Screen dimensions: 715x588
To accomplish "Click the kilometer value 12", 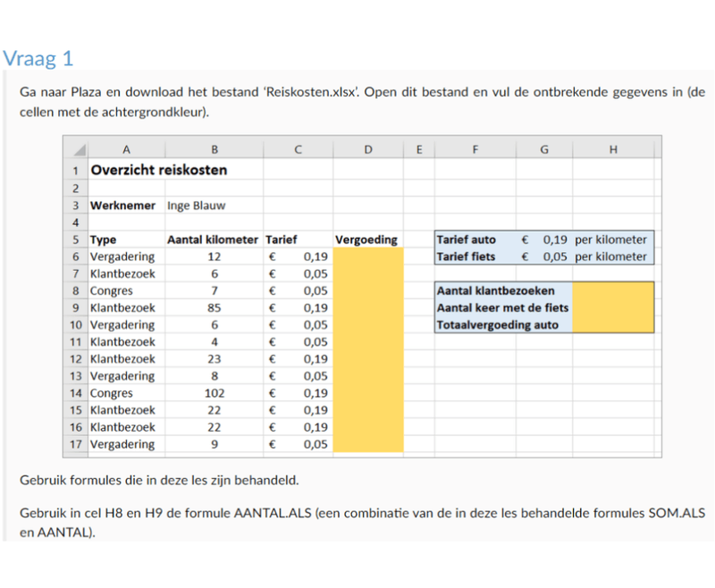I will tap(214, 256).
